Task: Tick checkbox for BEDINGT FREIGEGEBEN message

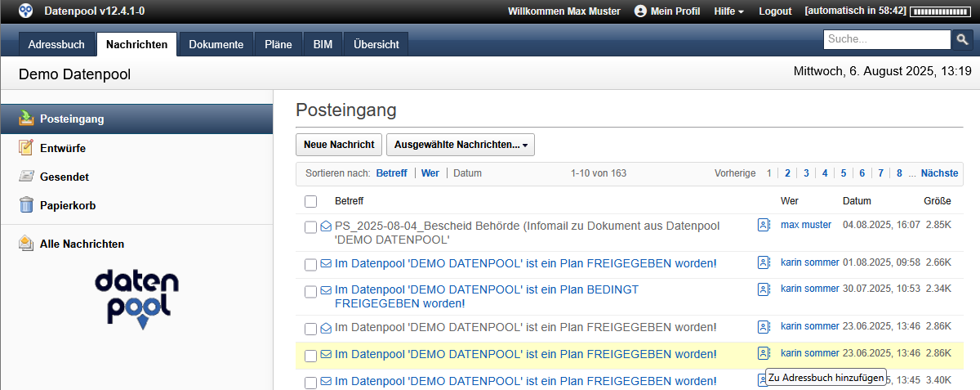Action: click(x=310, y=292)
